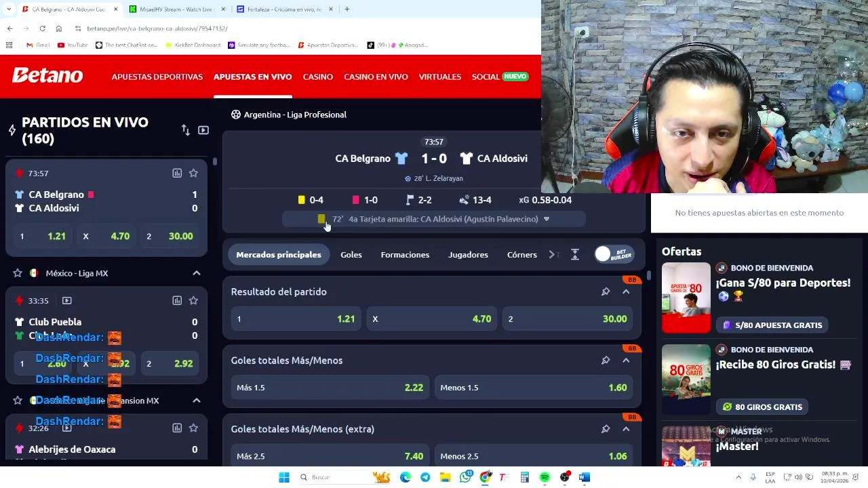
Task: Click the live stream icon beside 33:35
Action: click(66, 300)
